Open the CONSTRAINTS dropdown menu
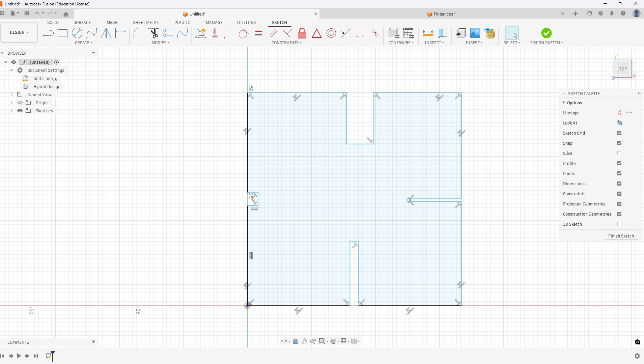The width and height of the screenshot is (644, 364). click(287, 43)
